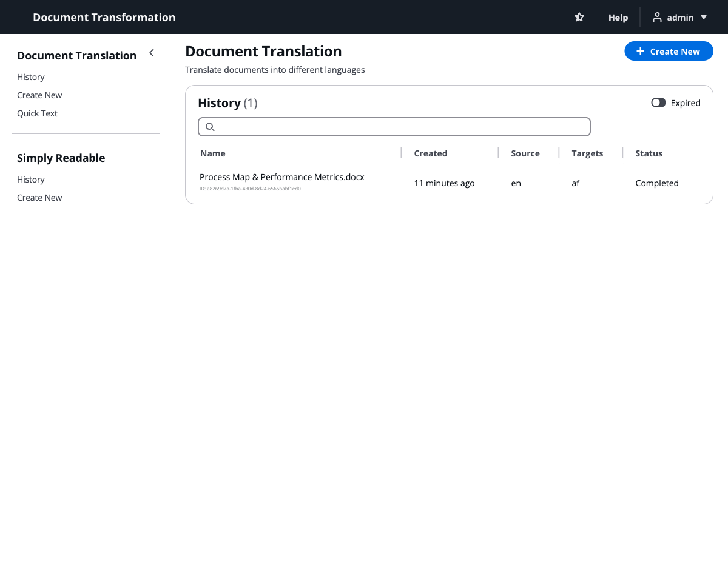Click the star icon in the top bar
This screenshot has height=584, width=728.
(579, 17)
